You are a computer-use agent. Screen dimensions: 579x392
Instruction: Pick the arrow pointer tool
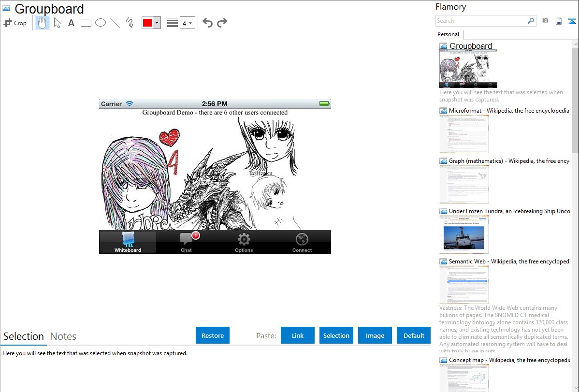(57, 23)
